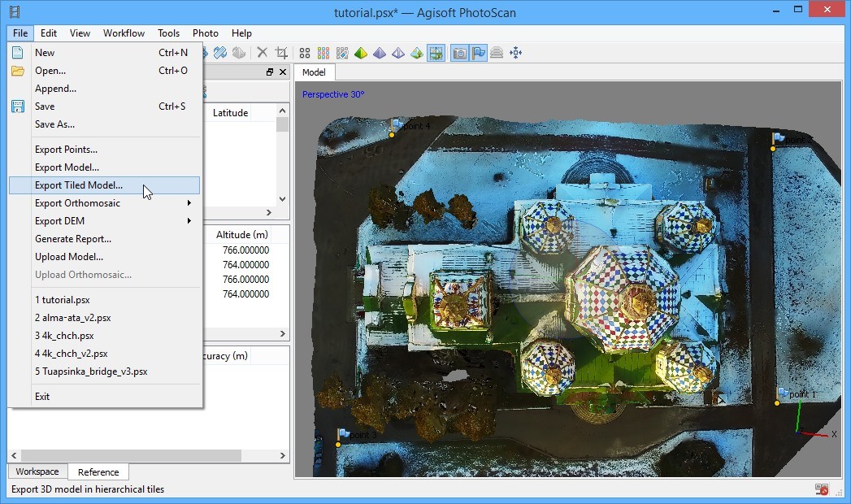
Task: Open recent file 5 Tuapsinka_bridge_v3.psx
Action: click(x=104, y=371)
